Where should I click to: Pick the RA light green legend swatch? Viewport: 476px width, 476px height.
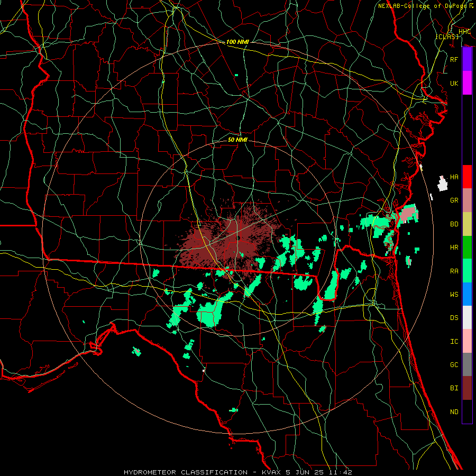467,271
